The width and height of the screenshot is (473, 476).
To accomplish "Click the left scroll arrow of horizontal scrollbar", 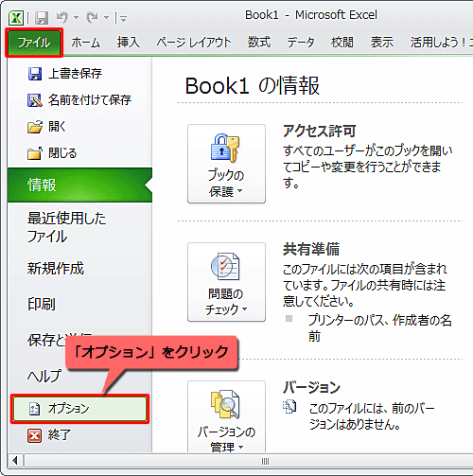I will [15, 461].
